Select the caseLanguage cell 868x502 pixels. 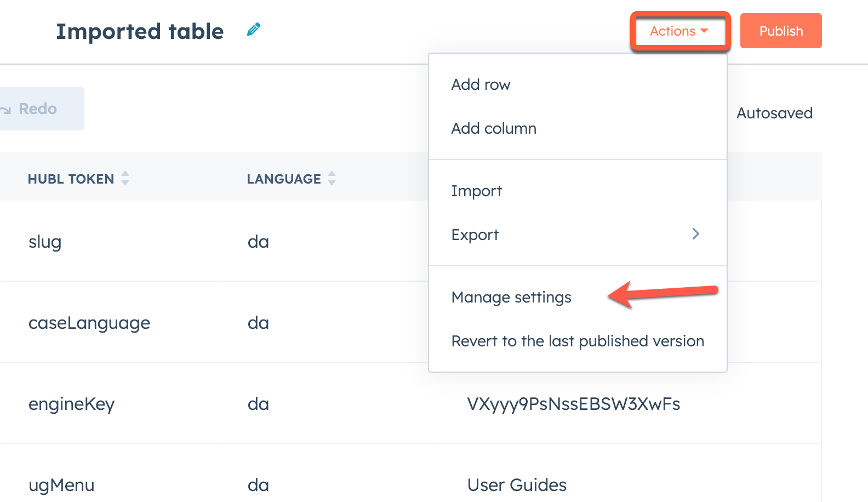point(110,322)
